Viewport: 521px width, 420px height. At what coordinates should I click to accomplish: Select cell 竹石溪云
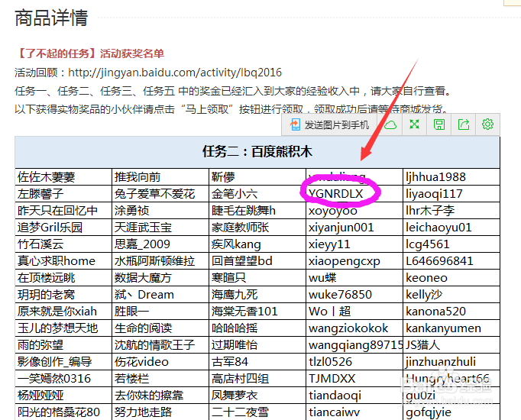click(x=63, y=244)
